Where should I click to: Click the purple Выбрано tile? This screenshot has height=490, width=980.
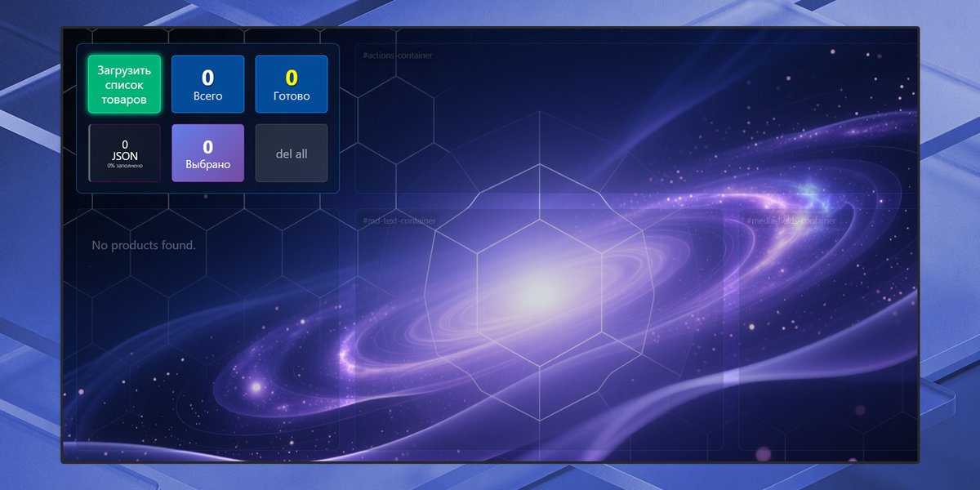click(207, 153)
